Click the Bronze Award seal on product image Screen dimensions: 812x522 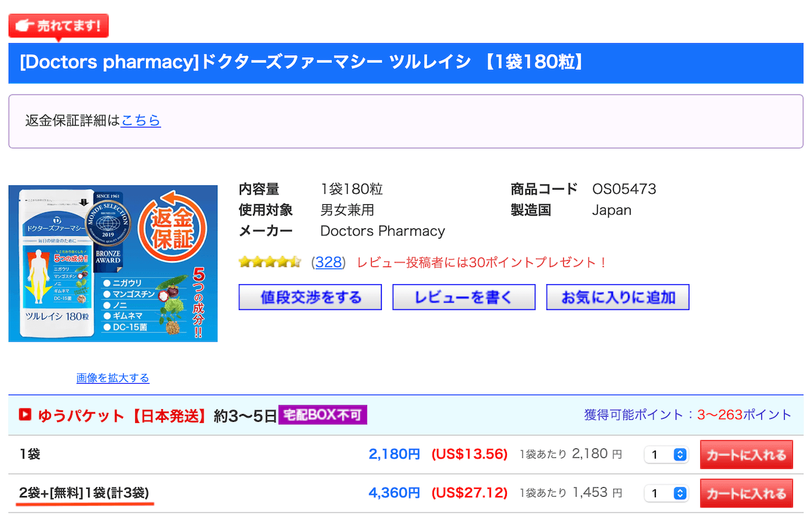pos(108,256)
